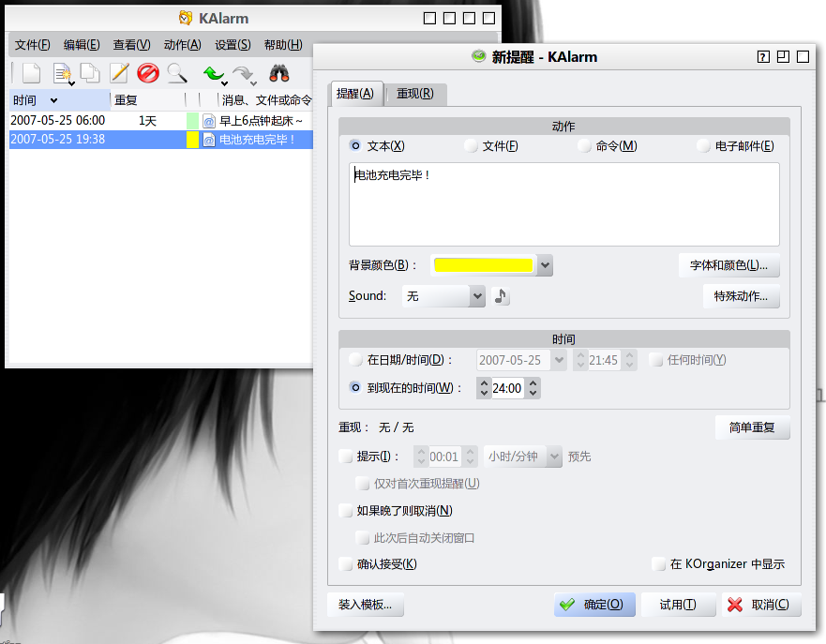Select the 文本(X) text radio button

point(355,145)
